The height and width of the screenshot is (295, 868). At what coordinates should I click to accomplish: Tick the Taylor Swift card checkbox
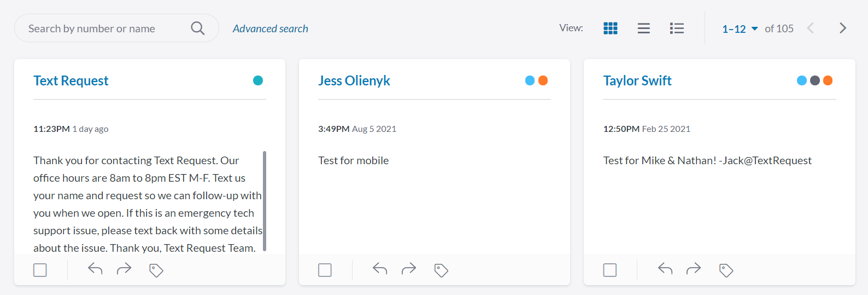[x=609, y=270]
